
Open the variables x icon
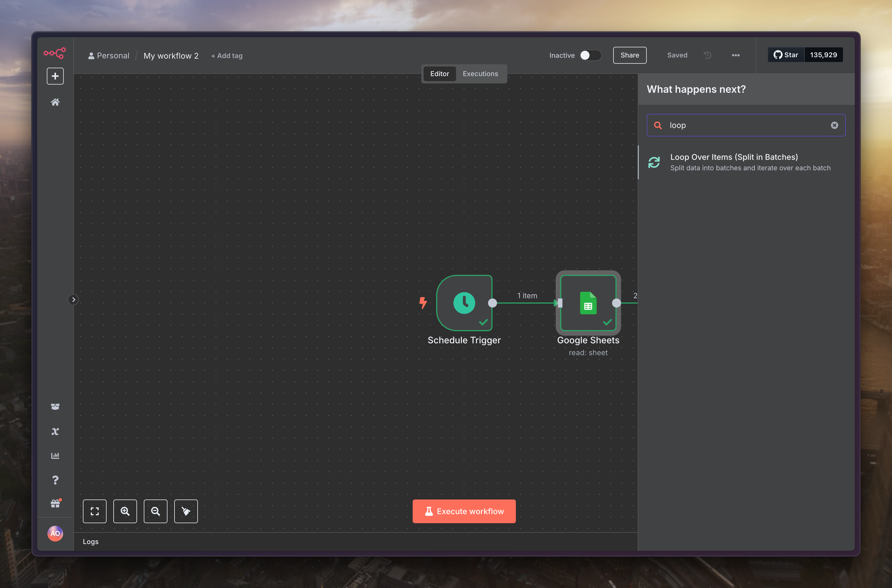(55, 432)
